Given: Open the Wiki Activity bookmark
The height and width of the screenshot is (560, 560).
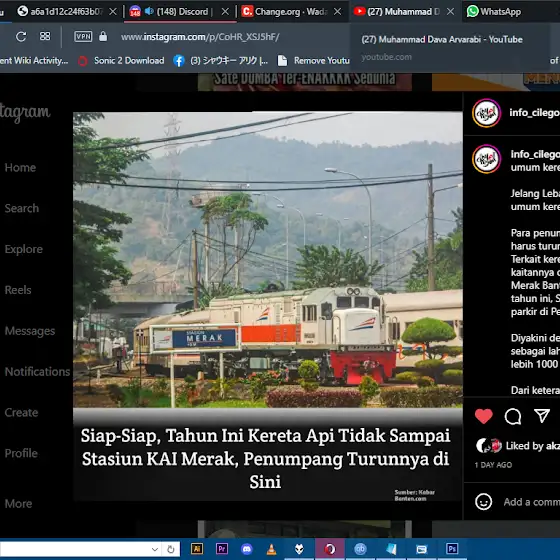Looking at the screenshot, I should [x=34, y=60].
